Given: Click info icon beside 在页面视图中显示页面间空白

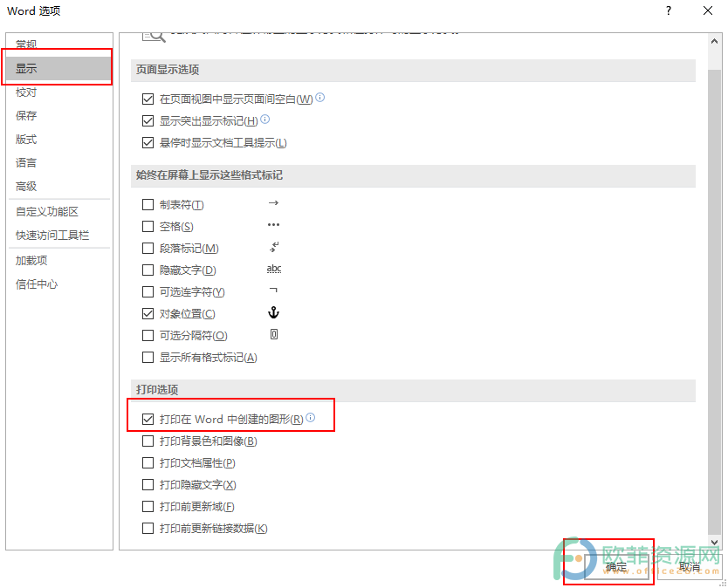Looking at the screenshot, I should click(319, 98).
